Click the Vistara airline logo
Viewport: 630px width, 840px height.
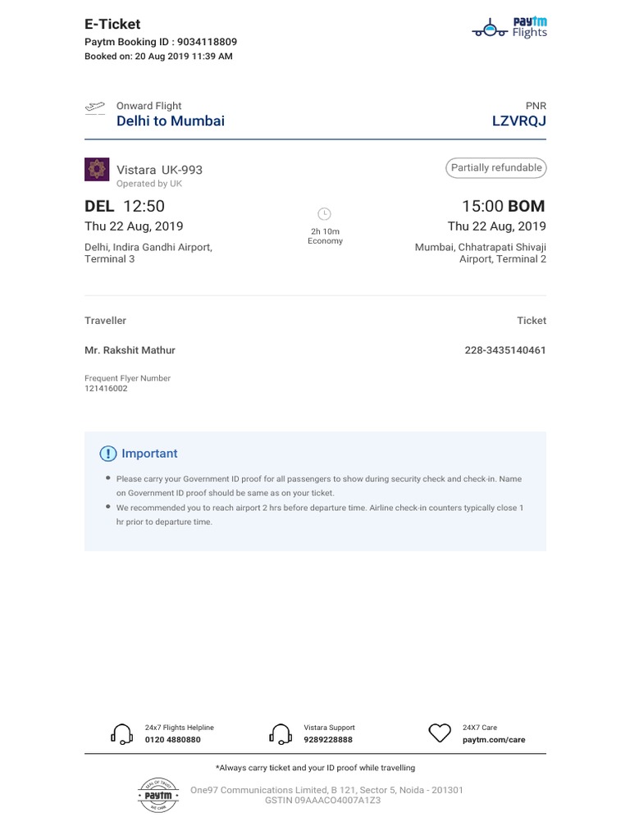tap(96, 170)
